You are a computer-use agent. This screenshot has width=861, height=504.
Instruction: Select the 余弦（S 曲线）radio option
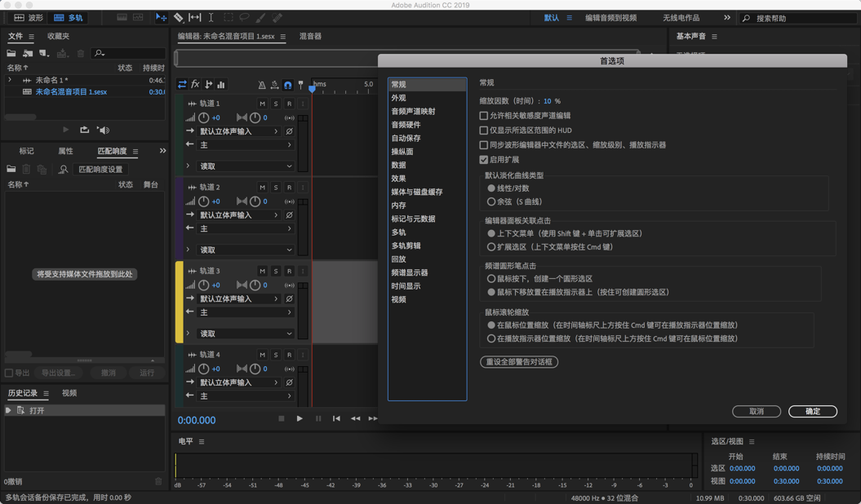tap(491, 201)
